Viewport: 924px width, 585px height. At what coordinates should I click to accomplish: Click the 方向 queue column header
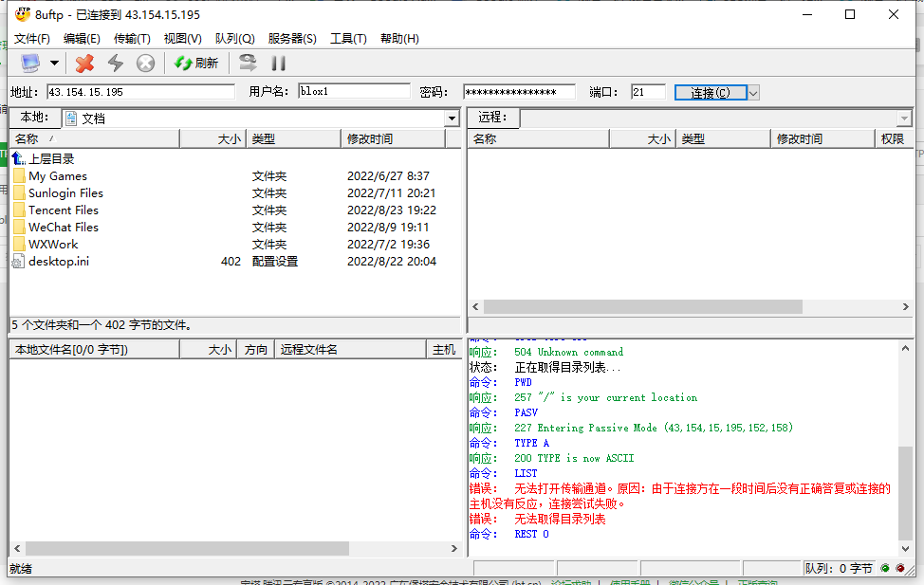point(256,350)
